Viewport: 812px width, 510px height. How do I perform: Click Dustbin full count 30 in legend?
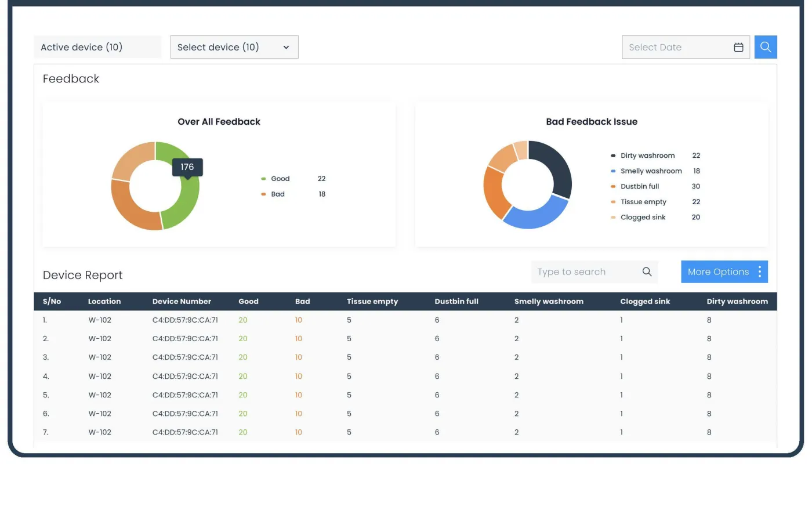(696, 186)
